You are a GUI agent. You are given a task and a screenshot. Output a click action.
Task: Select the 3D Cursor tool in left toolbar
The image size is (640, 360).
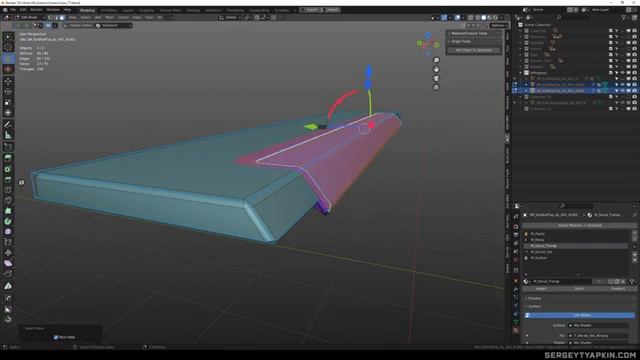coord(8,70)
